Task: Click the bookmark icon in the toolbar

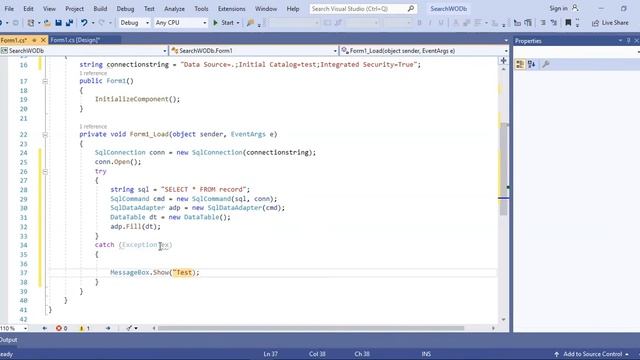Action: click(568, 23)
